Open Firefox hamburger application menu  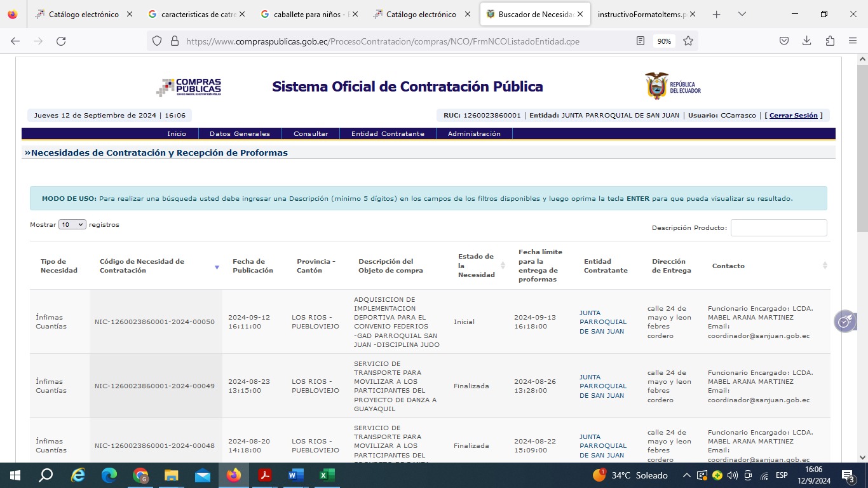(x=853, y=41)
